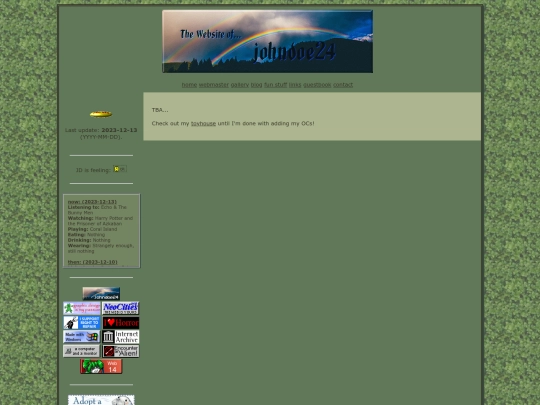The width and height of the screenshot is (540, 405).
Task: Click I Support Right to Repair badge
Action: (x=82, y=323)
